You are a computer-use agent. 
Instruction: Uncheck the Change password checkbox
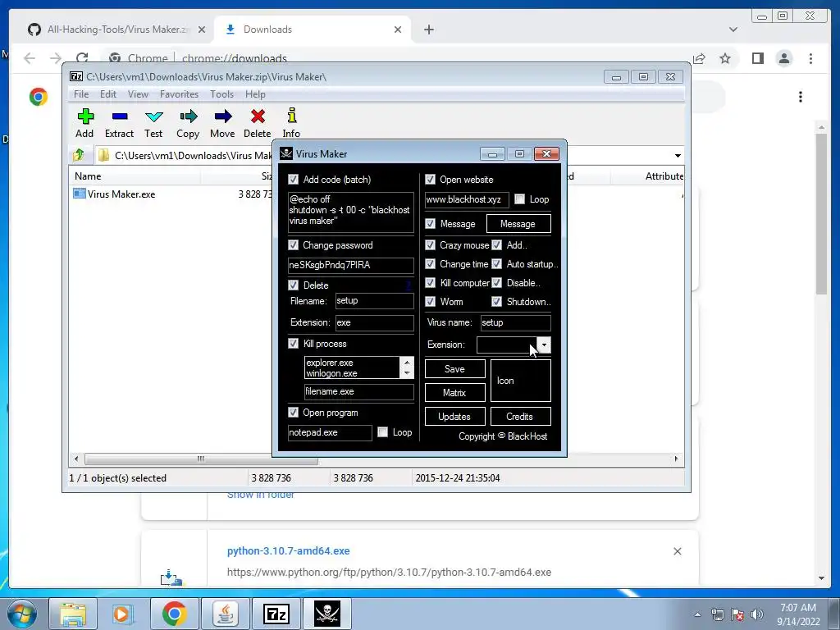(293, 244)
